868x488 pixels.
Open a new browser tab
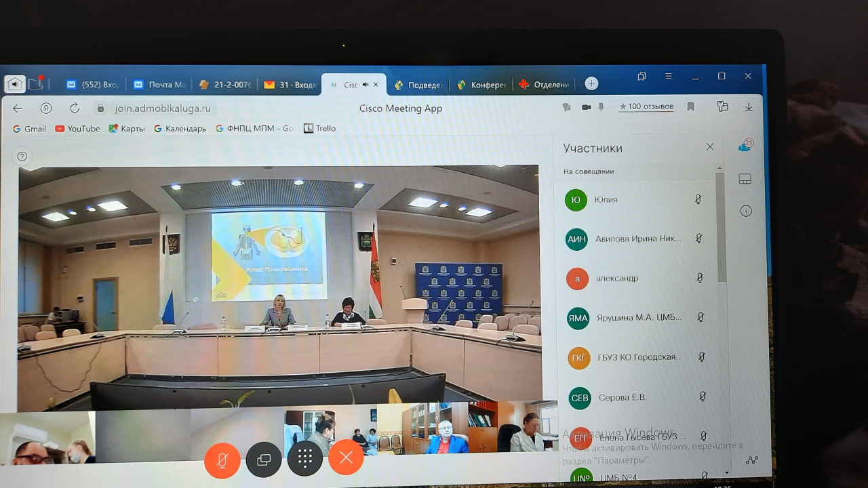[591, 83]
